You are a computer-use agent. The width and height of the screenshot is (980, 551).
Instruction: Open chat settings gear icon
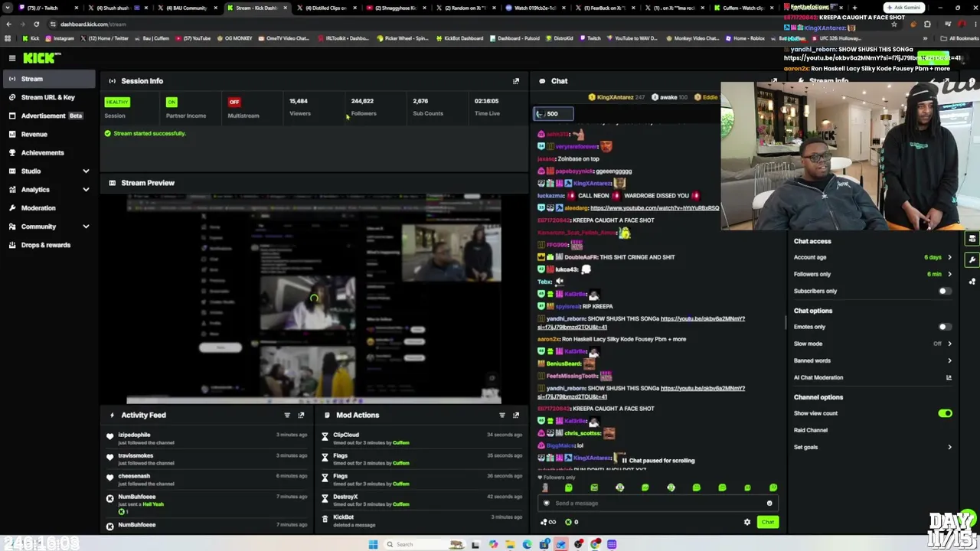[x=747, y=522]
